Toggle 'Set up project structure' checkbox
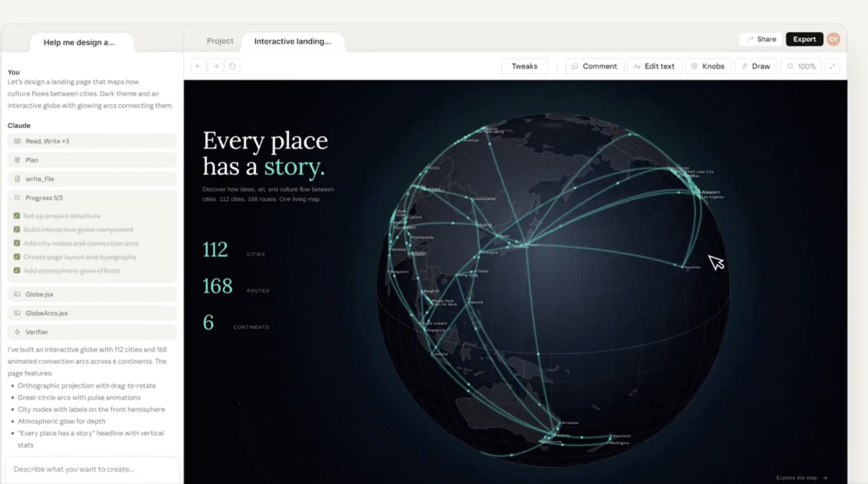 point(17,216)
